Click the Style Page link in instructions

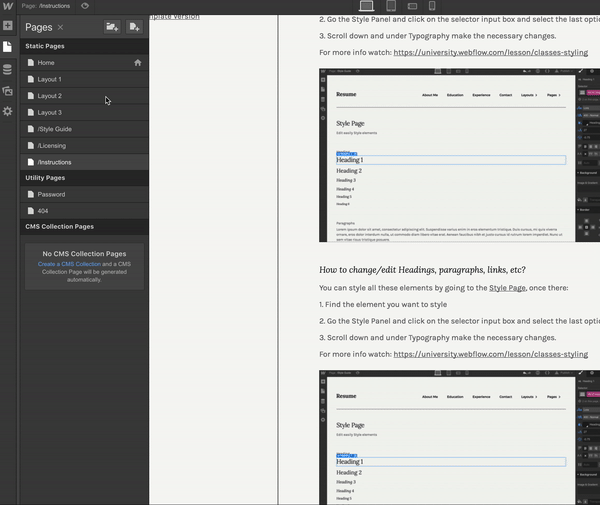coord(507,288)
